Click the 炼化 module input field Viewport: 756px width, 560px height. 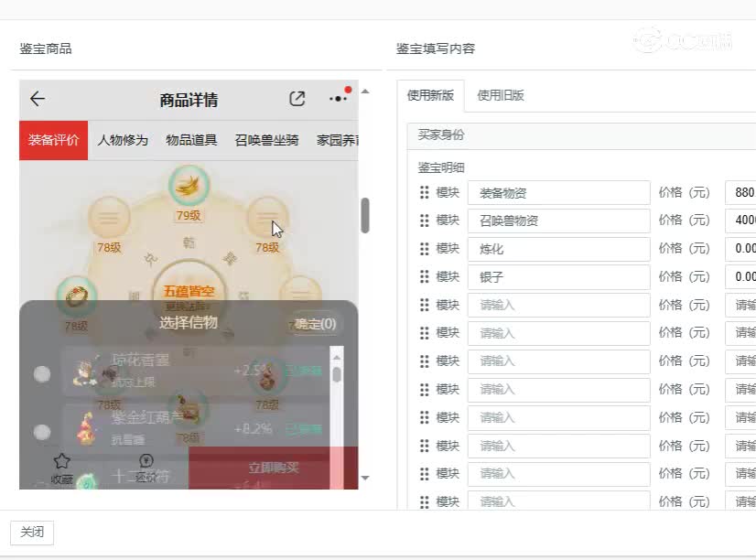pyautogui.click(x=559, y=249)
